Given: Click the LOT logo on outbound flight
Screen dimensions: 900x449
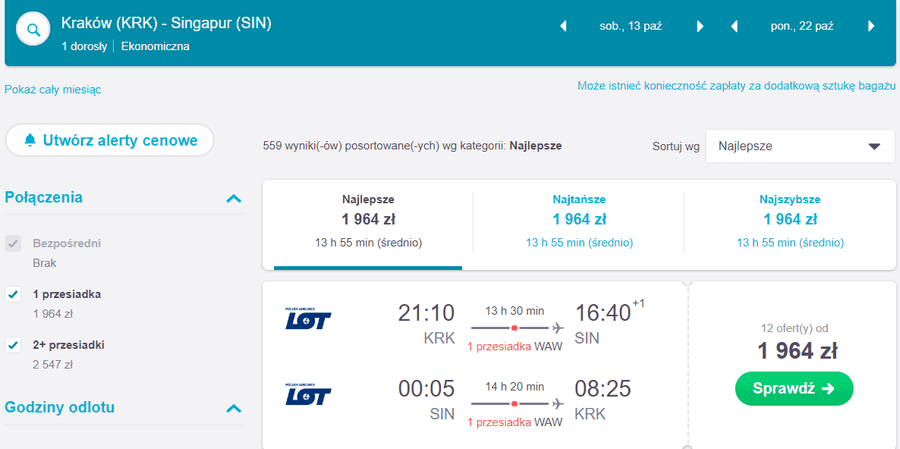Looking at the screenshot, I should (x=308, y=320).
